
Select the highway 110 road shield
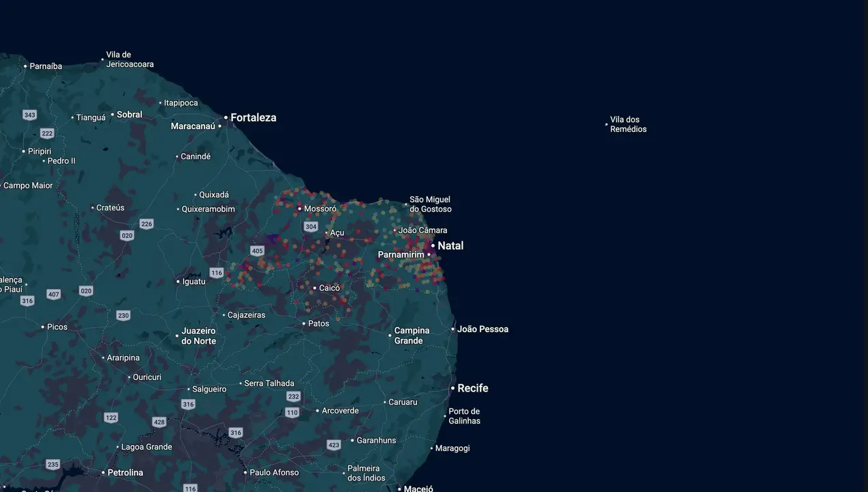click(293, 413)
